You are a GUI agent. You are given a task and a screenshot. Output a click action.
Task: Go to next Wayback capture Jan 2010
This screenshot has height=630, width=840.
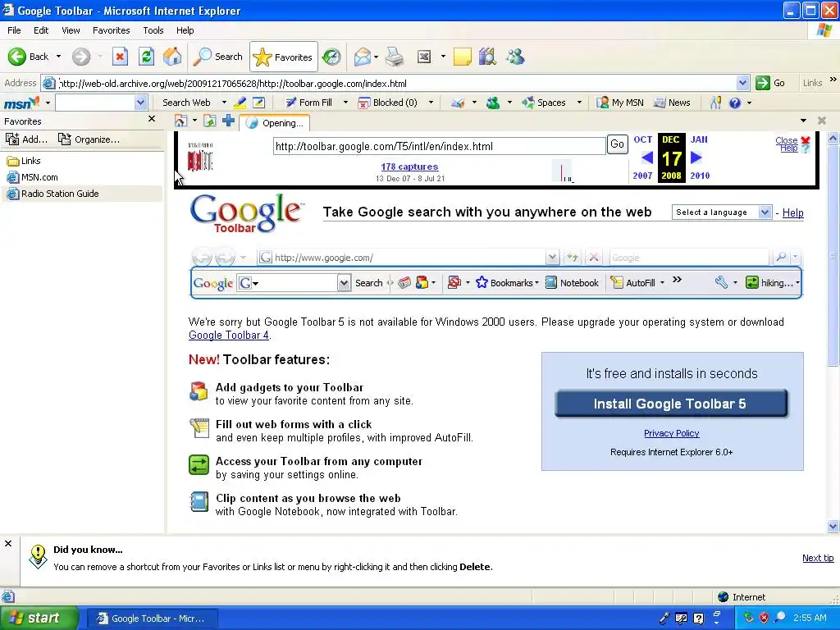[696, 157]
